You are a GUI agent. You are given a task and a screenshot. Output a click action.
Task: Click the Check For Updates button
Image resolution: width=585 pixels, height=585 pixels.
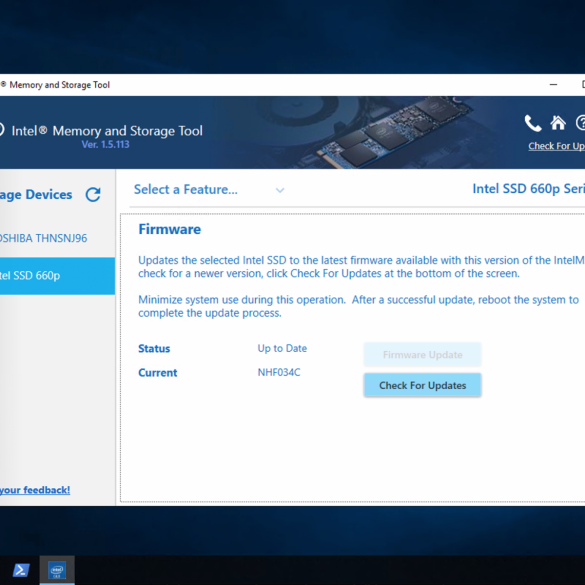coord(422,385)
